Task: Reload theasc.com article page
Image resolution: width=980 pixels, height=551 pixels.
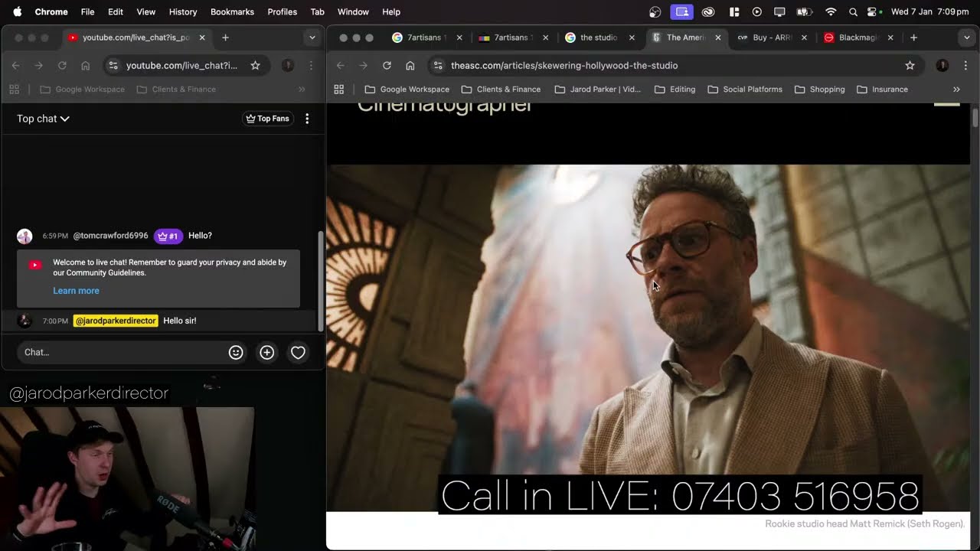Action: click(387, 66)
